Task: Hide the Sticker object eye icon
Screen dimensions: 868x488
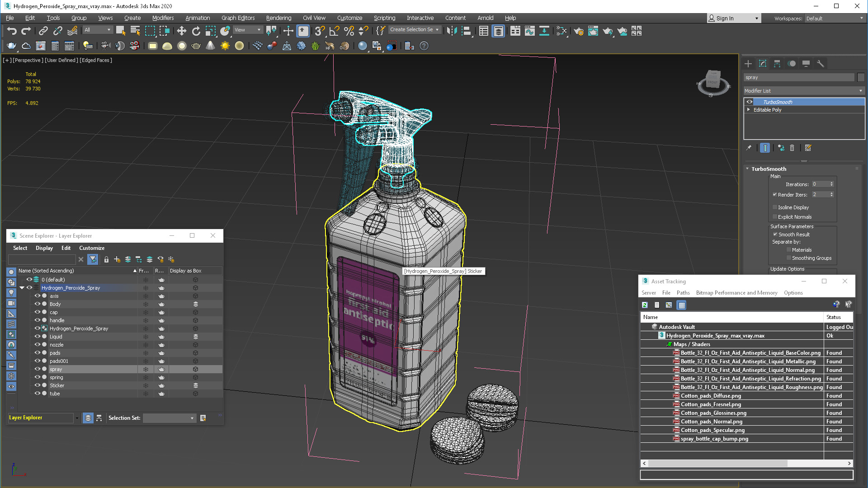Action: tap(38, 385)
